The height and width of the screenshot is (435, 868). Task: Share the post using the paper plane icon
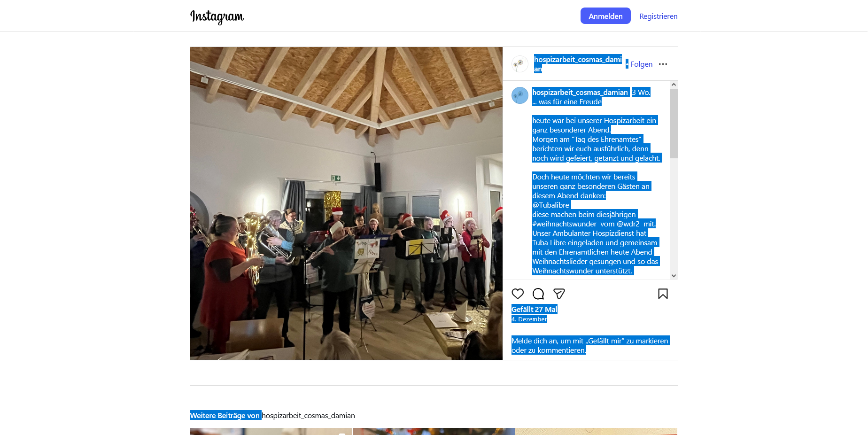(559, 294)
